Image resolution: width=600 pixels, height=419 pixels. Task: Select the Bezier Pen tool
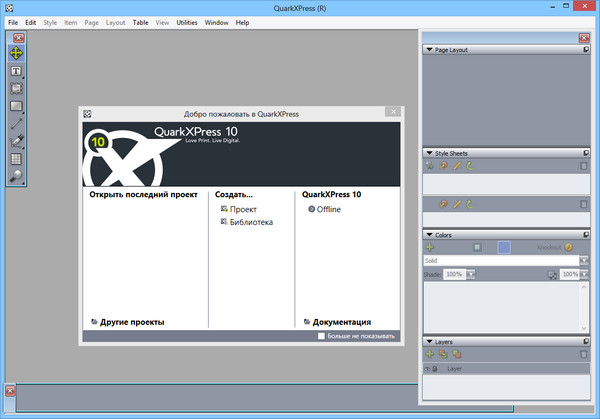click(16, 141)
